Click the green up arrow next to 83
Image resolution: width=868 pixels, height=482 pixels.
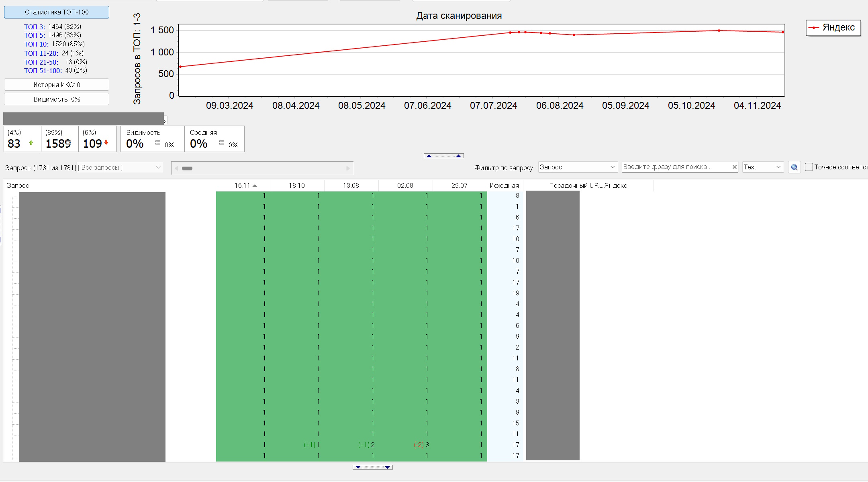tap(31, 143)
